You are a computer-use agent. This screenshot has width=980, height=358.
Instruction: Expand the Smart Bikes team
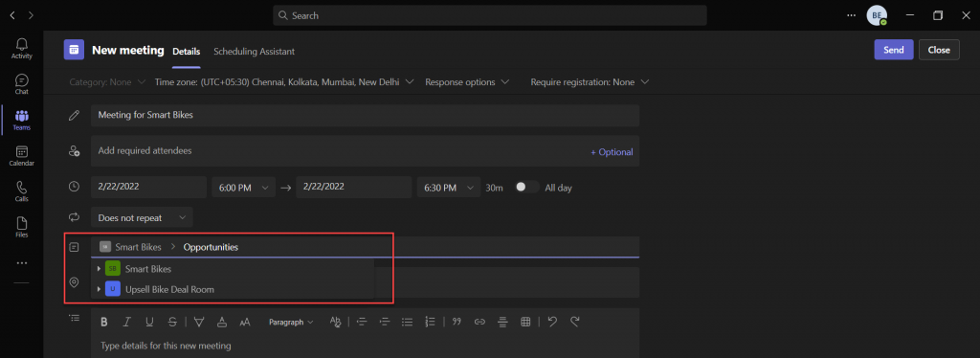[99, 269]
